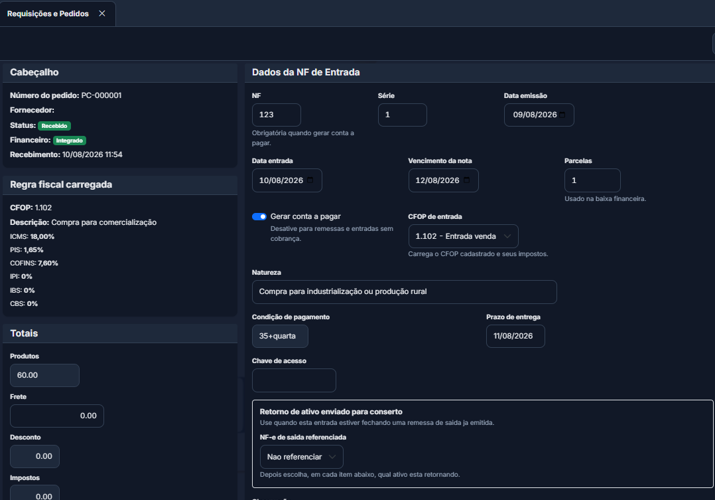Click the Desconto value field
715x500 pixels.
click(x=35, y=456)
